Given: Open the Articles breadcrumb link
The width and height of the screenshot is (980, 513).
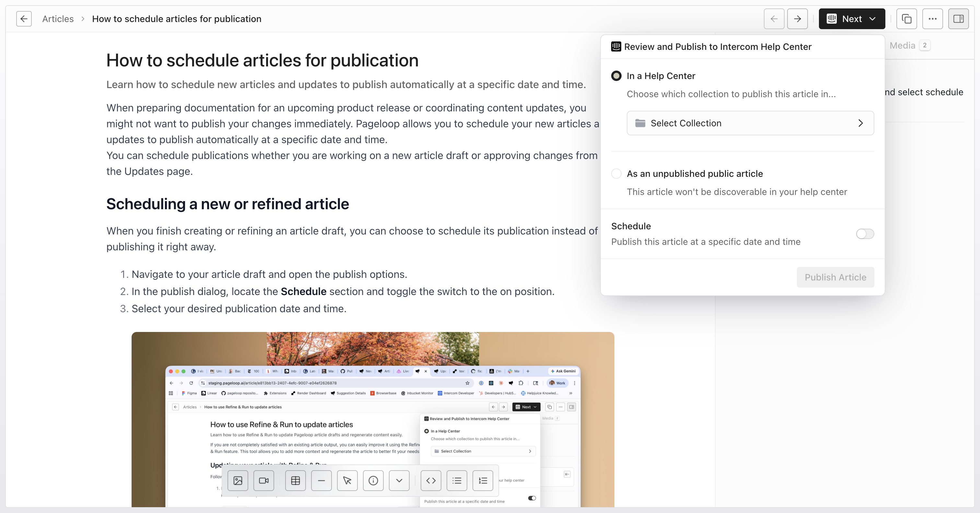Looking at the screenshot, I should coord(58,19).
